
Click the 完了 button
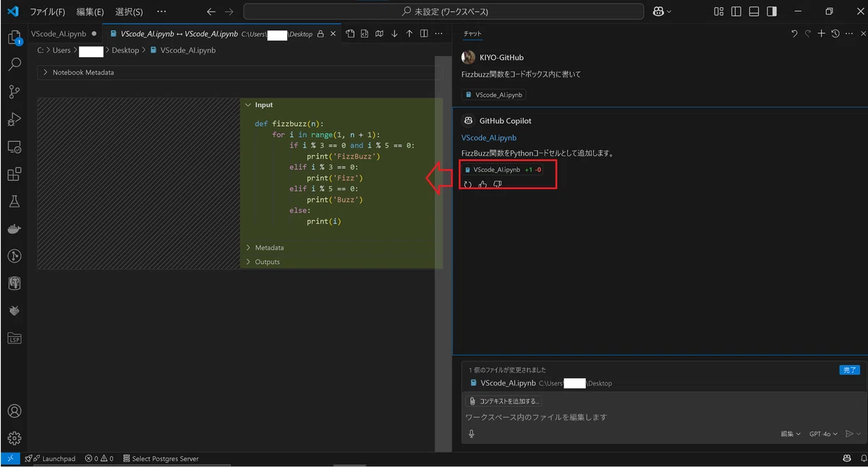pyautogui.click(x=849, y=369)
